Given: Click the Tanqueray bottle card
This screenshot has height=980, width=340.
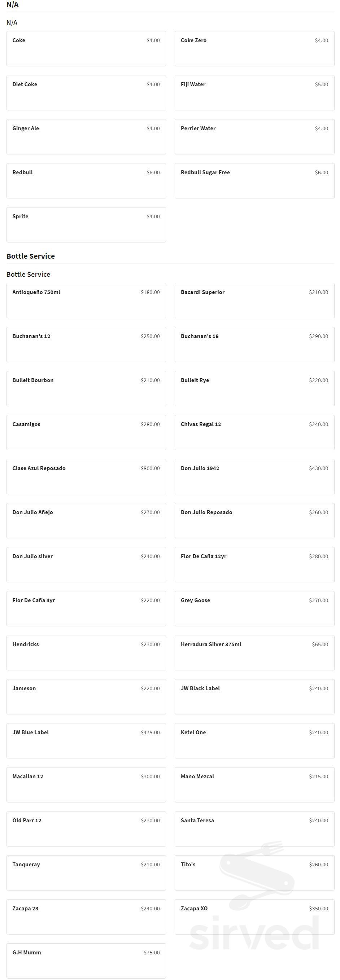Looking at the screenshot, I should pyautogui.click(x=86, y=873).
